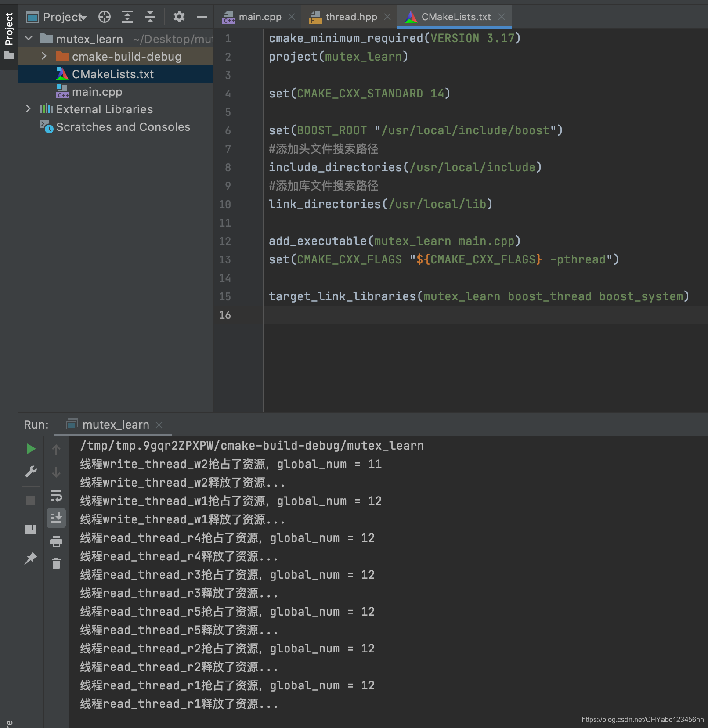
Task: Click the print console output icon
Action: (x=56, y=541)
